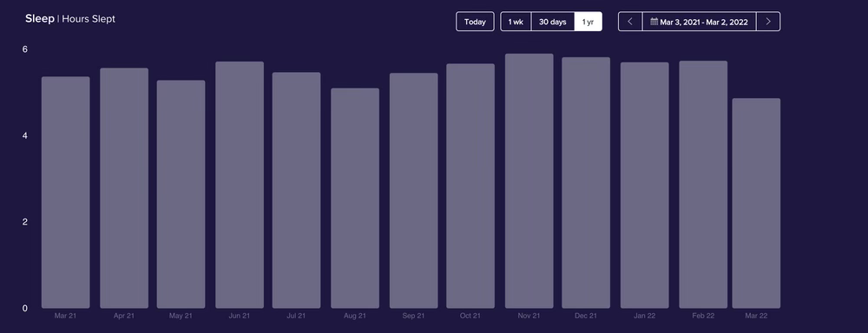Choose the Mar 22 bar
This screenshot has width=868, height=333.
tap(756, 203)
